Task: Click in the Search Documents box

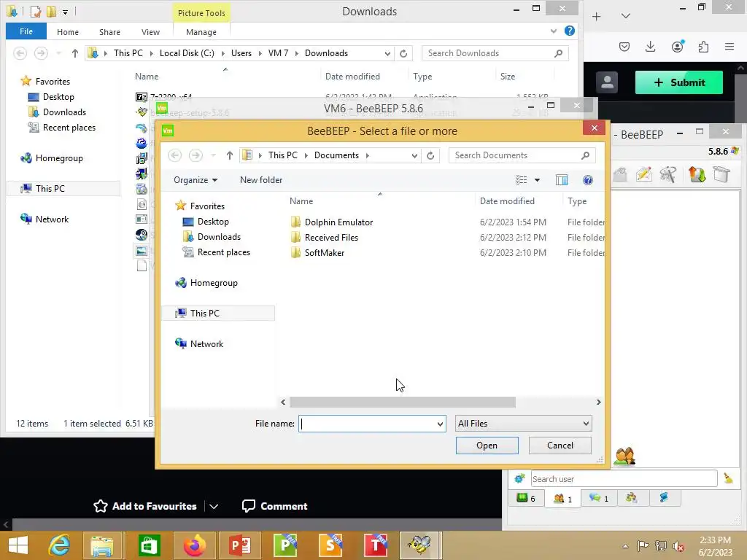Action: (514, 155)
